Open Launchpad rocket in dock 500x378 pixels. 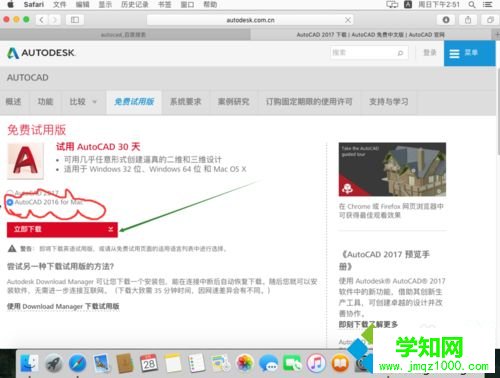(54, 363)
